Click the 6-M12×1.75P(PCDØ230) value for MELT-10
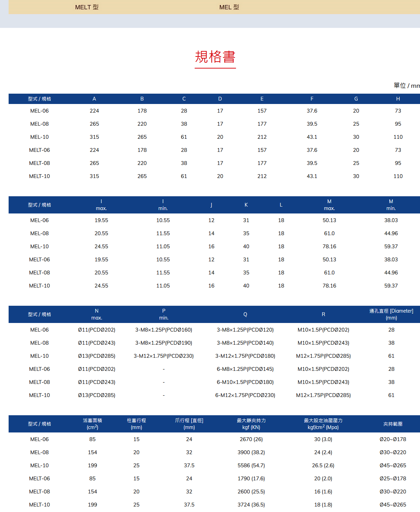420x512 pixels. click(245, 395)
